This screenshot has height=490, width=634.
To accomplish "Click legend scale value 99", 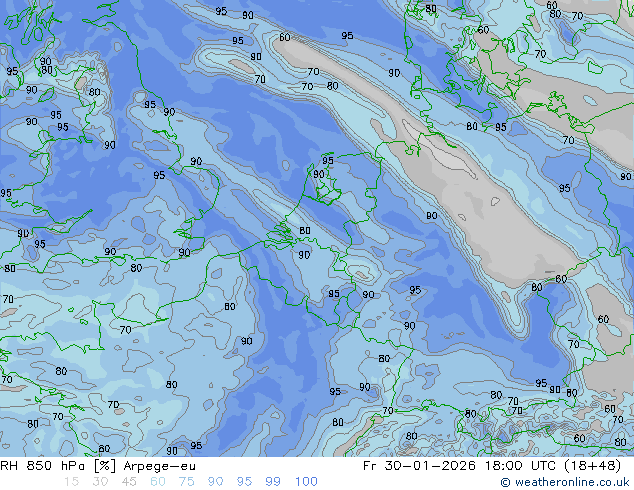I will 273,482.
